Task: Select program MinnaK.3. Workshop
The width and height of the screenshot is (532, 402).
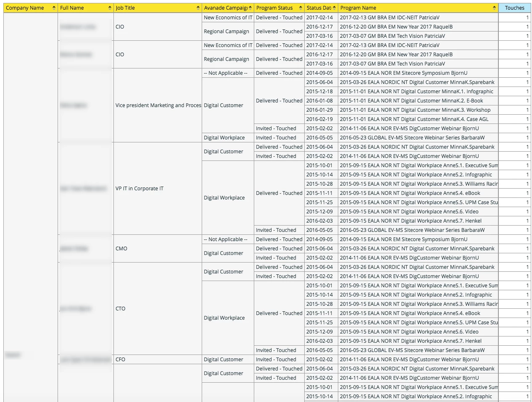Action: tap(418, 110)
